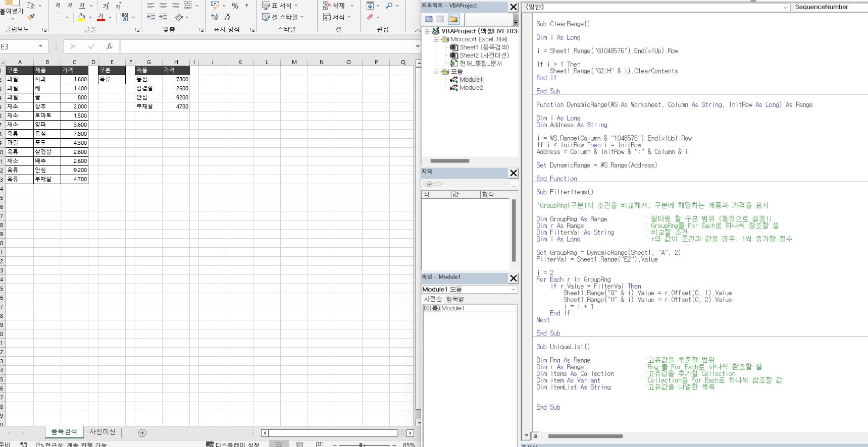Viewport: 868px width, 447px height.
Task: Open 표 서식 dropdown
Action: (280, 6)
